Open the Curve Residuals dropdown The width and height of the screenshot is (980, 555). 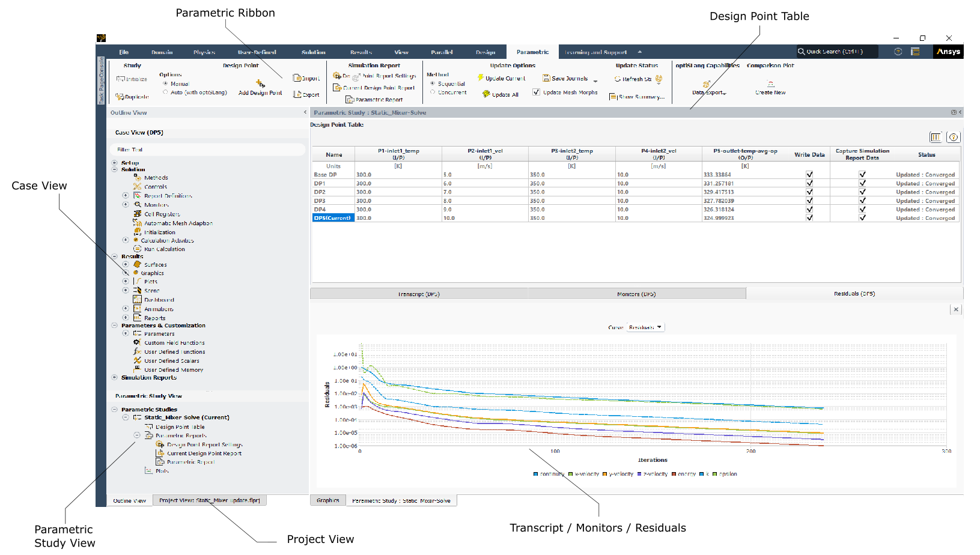pyautogui.click(x=645, y=327)
